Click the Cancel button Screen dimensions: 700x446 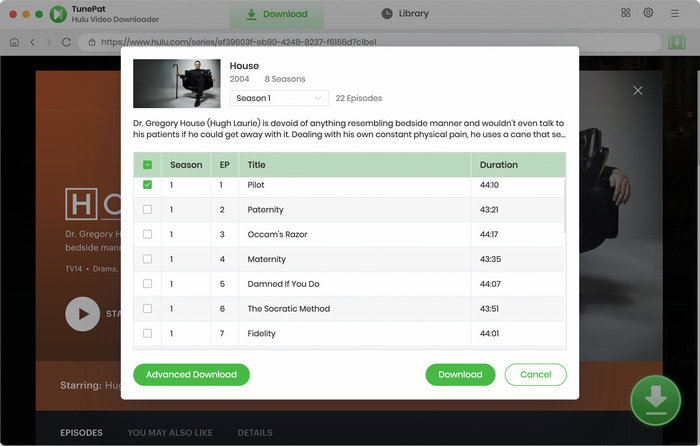coord(536,375)
